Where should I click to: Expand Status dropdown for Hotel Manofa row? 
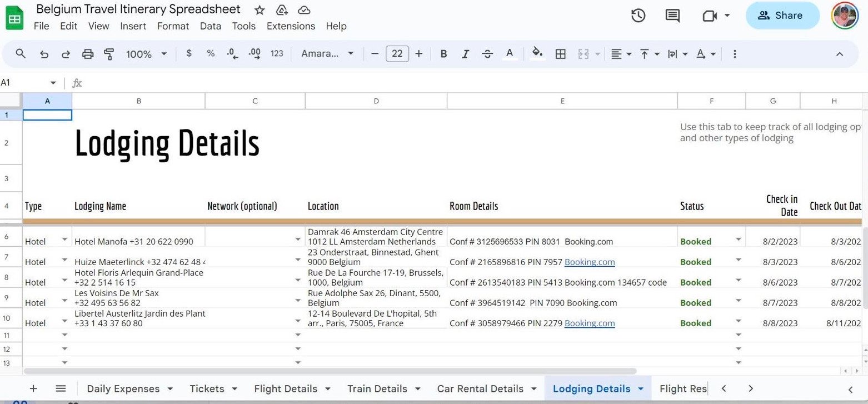pyautogui.click(x=739, y=240)
